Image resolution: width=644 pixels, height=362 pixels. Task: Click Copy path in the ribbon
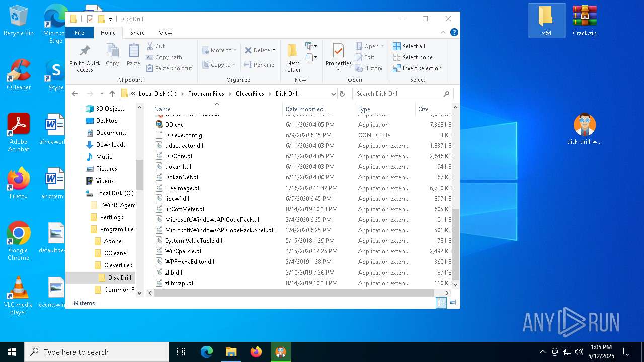(x=164, y=57)
